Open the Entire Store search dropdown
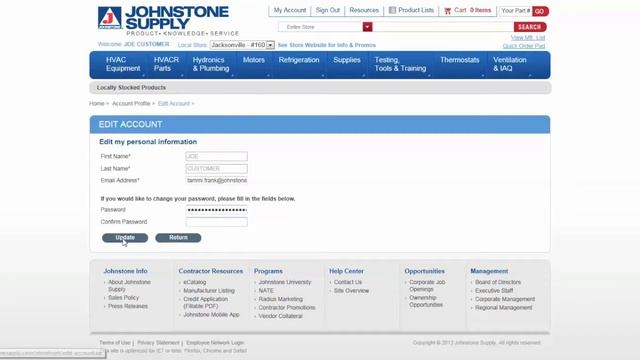640x360 pixels. coord(367,27)
